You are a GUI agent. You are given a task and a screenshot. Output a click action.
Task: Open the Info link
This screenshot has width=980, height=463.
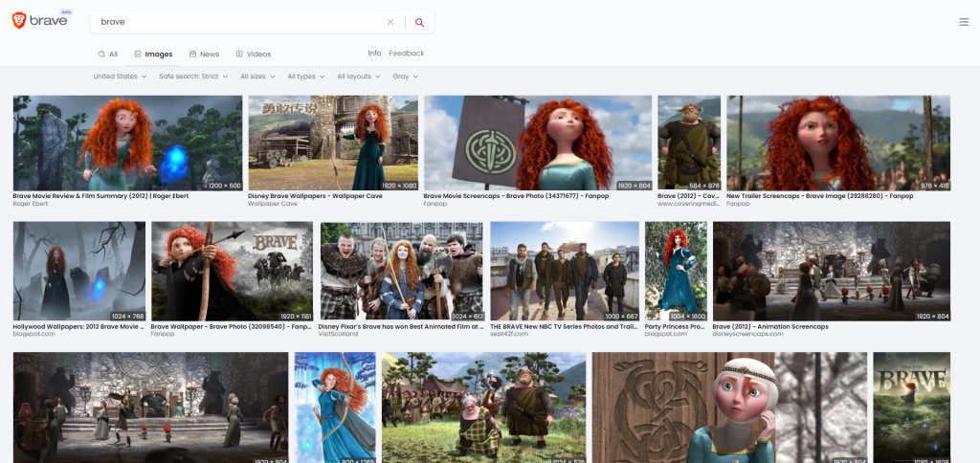(374, 54)
